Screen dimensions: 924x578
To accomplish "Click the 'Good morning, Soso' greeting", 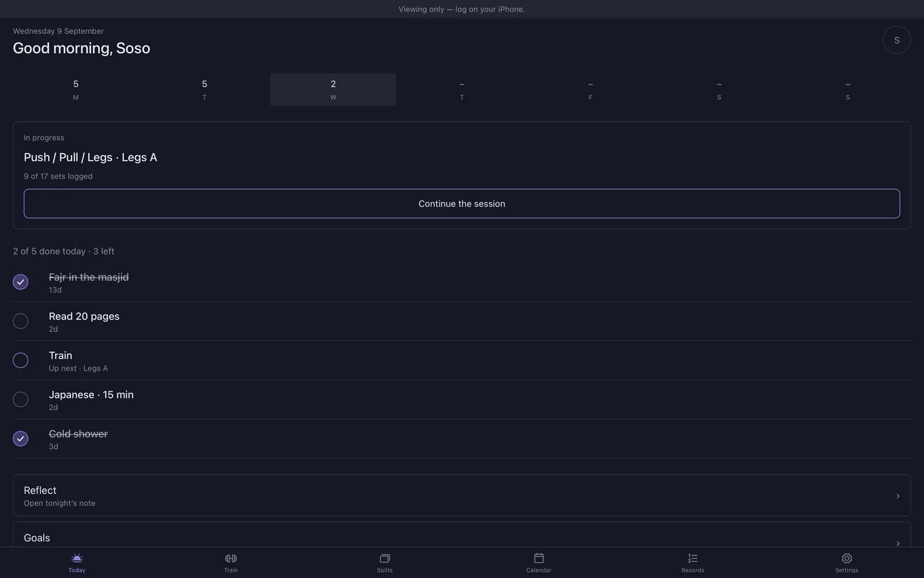I will click(82, 48).
